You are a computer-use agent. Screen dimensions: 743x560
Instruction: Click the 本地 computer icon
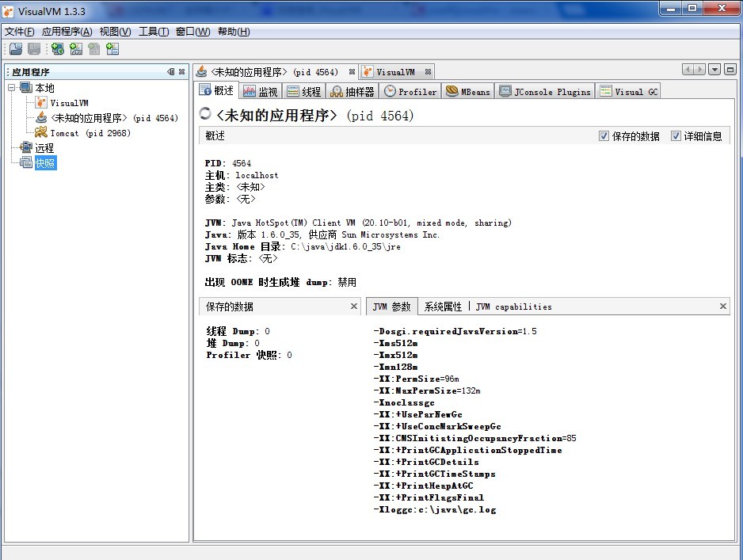[x=26, y=87]
